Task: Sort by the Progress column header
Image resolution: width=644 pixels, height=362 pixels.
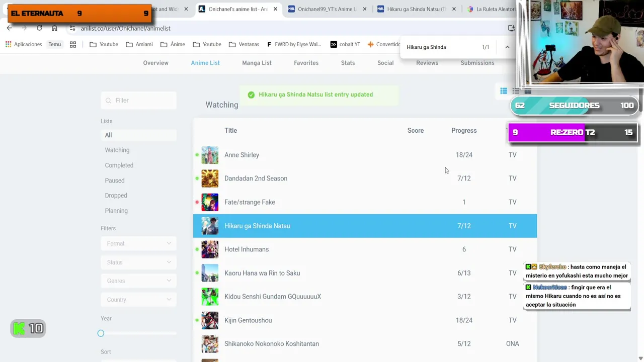Action: click(464, 131)
